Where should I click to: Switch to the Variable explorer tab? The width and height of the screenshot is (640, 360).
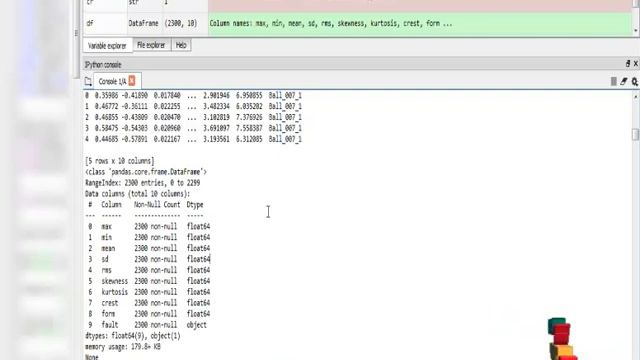[107, 46]
